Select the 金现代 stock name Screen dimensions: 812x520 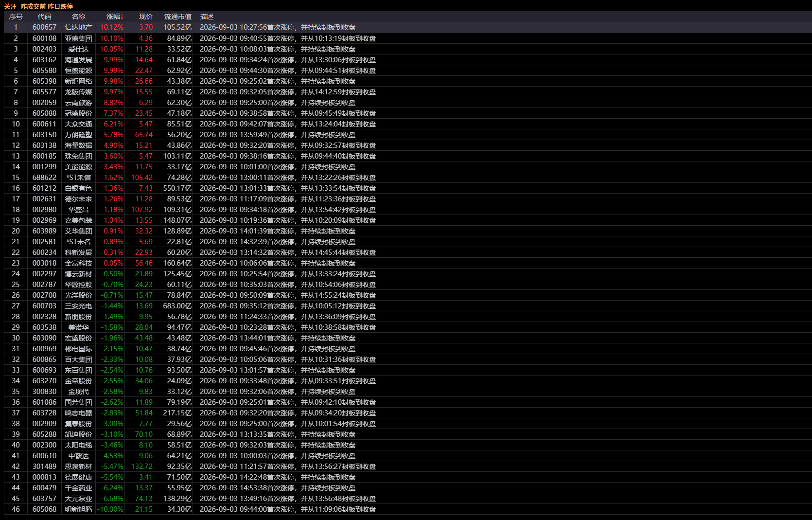coord(78,391)
